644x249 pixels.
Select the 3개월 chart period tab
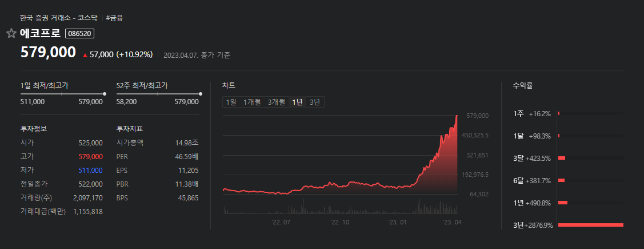click(277, 102)
